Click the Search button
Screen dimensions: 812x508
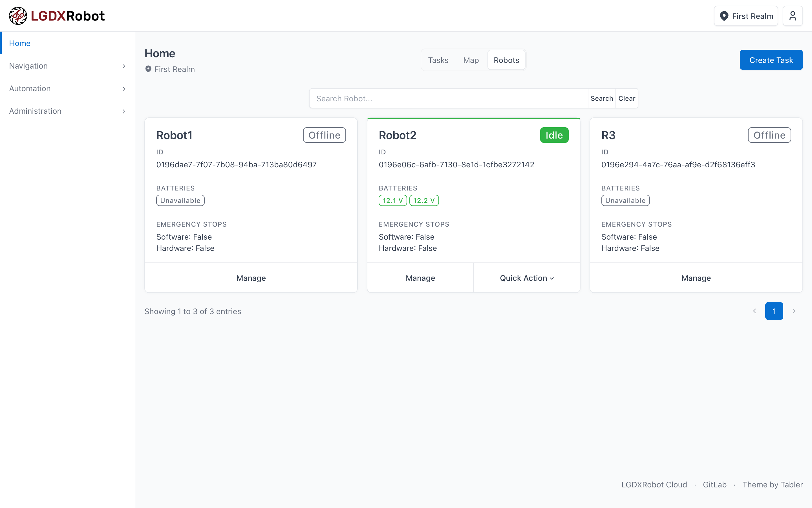602,98
